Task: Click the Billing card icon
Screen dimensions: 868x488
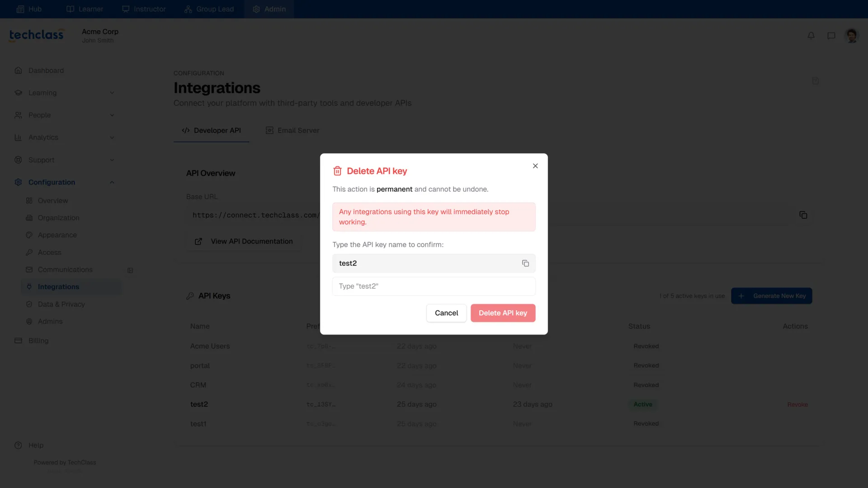Action: click(x=18, y=341)
